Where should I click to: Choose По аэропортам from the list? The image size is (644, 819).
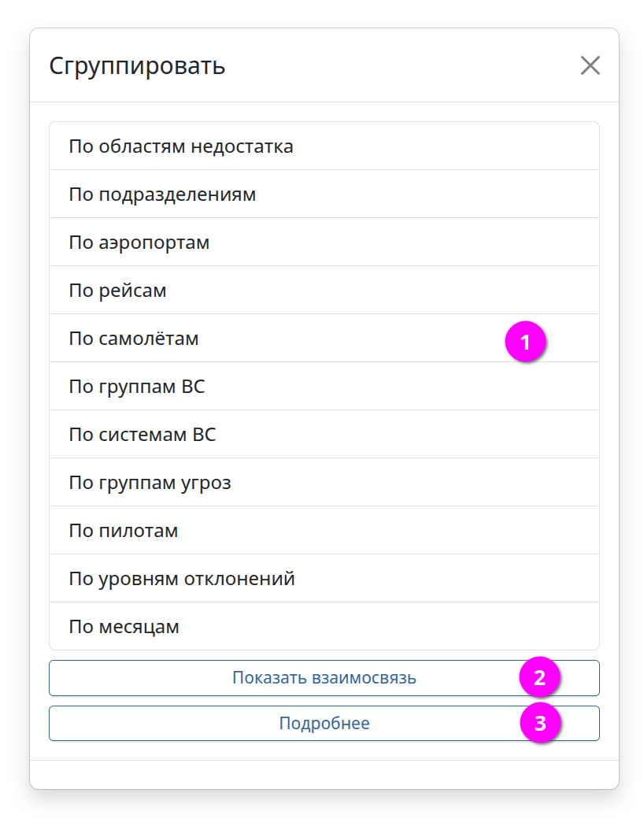(139, 243)
